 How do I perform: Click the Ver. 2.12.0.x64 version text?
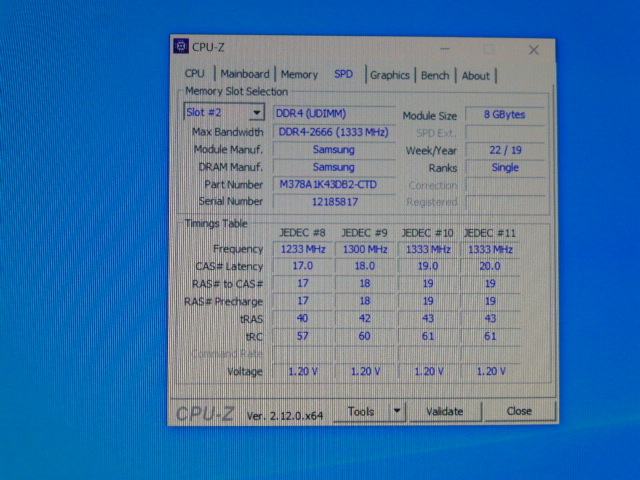[284, 416]
